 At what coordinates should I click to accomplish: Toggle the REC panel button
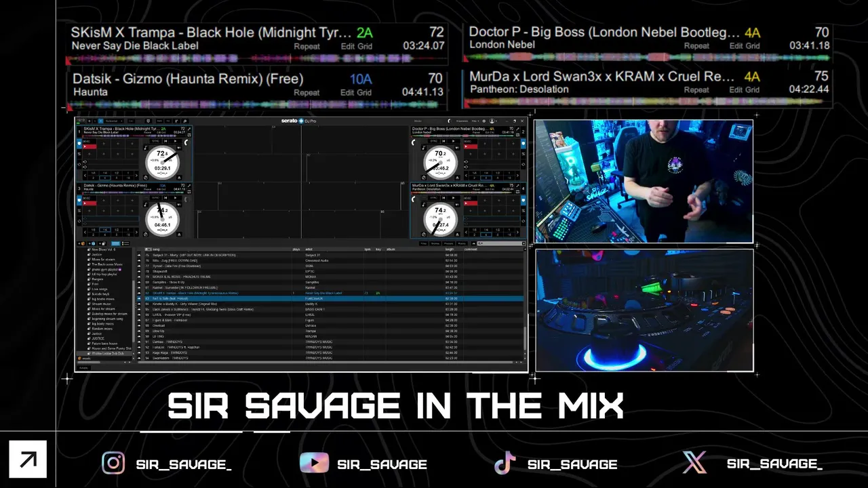coord(159,121)
